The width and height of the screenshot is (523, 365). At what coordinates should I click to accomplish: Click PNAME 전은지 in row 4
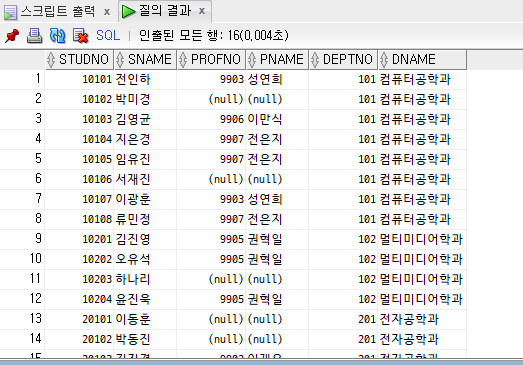[x=265, y=139]
